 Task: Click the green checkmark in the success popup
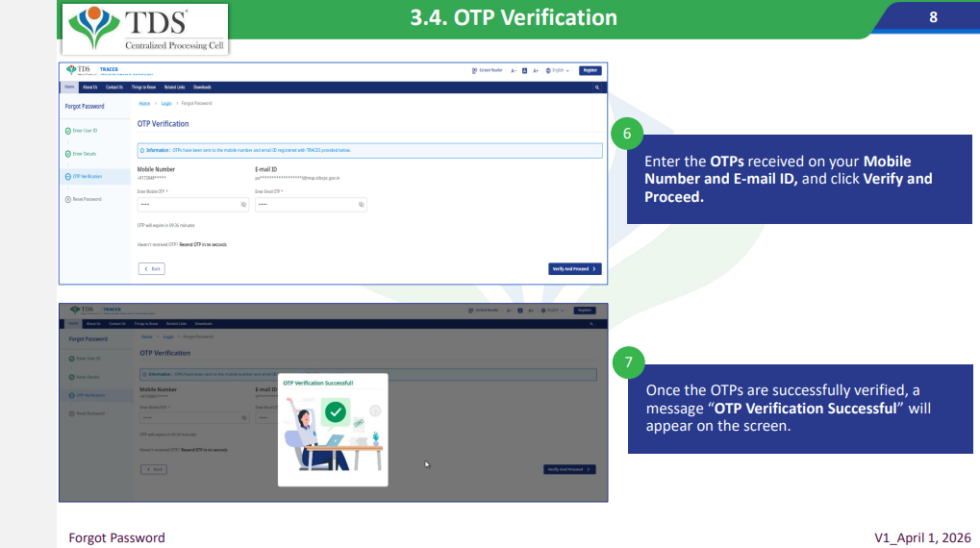pyautogui.click(x=335, y=412)
